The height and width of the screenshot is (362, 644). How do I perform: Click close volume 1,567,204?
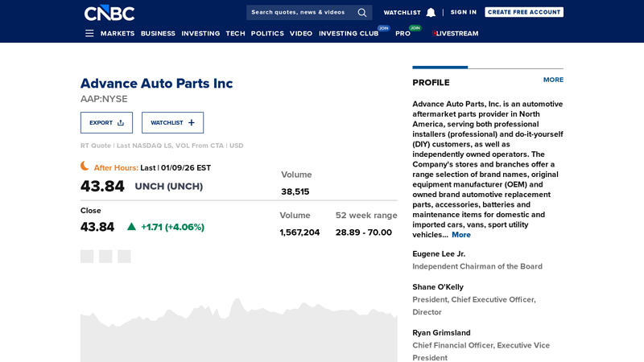(x=299, y=232)
